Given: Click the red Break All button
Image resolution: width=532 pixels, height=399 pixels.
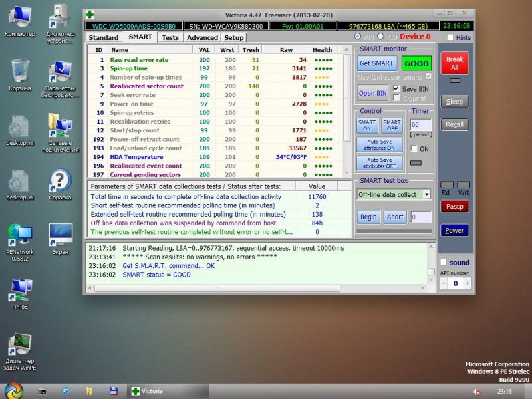Looking at the screenshot, I should point(455,63).
